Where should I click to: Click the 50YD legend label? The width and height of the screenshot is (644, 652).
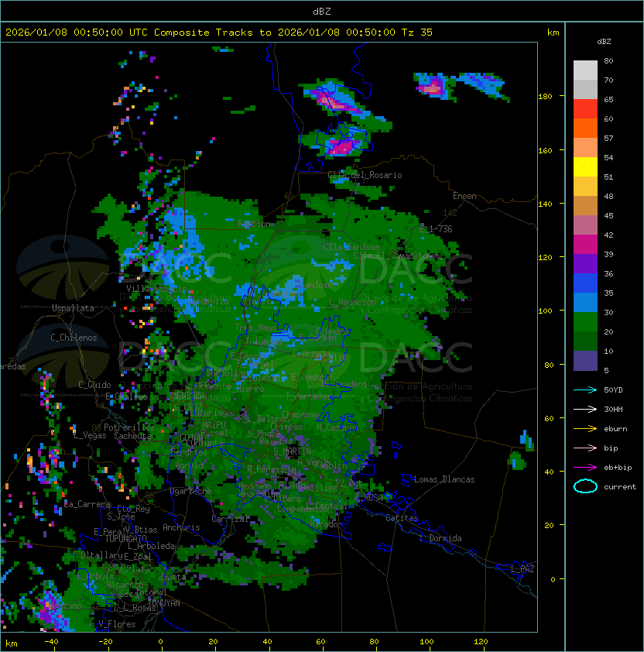613,389
